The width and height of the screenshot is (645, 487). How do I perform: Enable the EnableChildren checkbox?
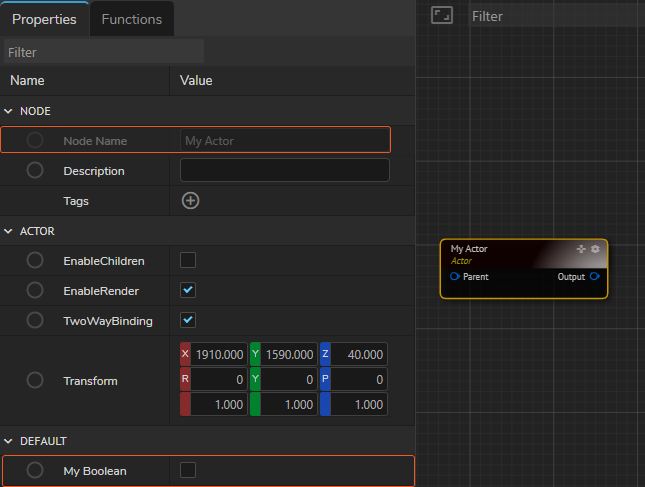click(188, 261)
